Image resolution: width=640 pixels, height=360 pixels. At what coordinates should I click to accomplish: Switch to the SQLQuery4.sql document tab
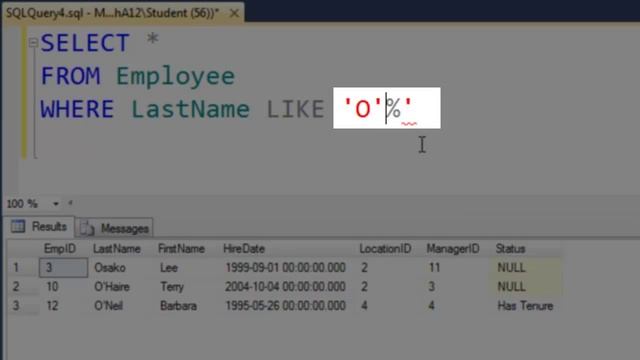(x=113, y=13)
